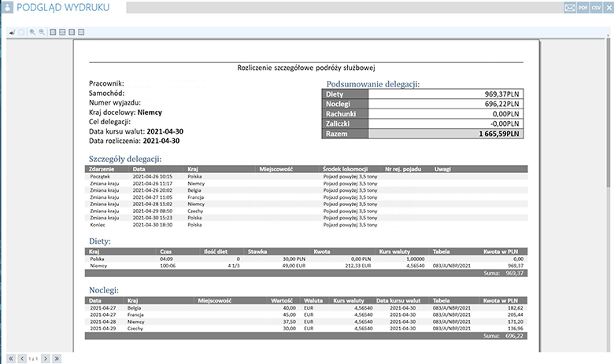This screenshot has height=364, width=614.
Task: Select the third page-layout view icon
Action: (x=72, y=32)
